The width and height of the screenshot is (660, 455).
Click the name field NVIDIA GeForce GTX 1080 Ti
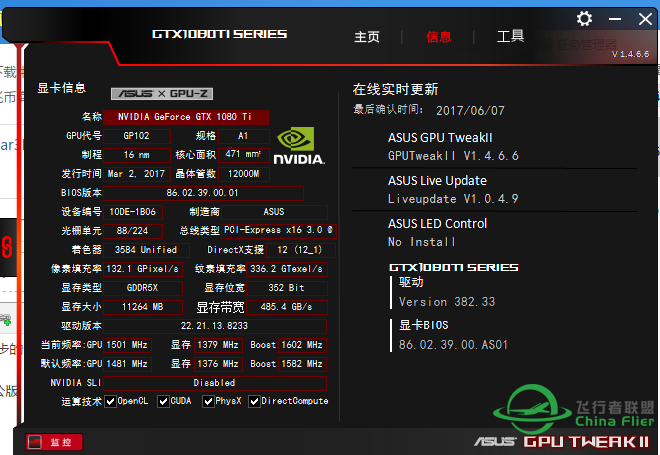pyautogui.click(x=186, y=117)
